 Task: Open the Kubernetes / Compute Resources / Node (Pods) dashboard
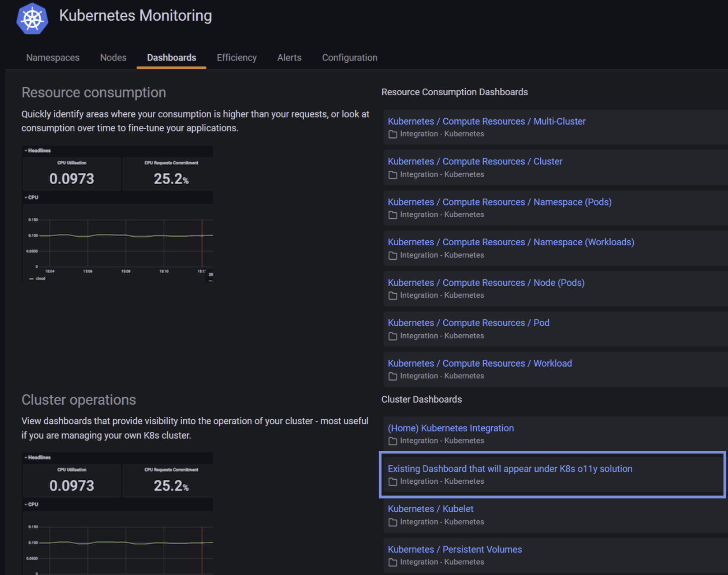486,282
